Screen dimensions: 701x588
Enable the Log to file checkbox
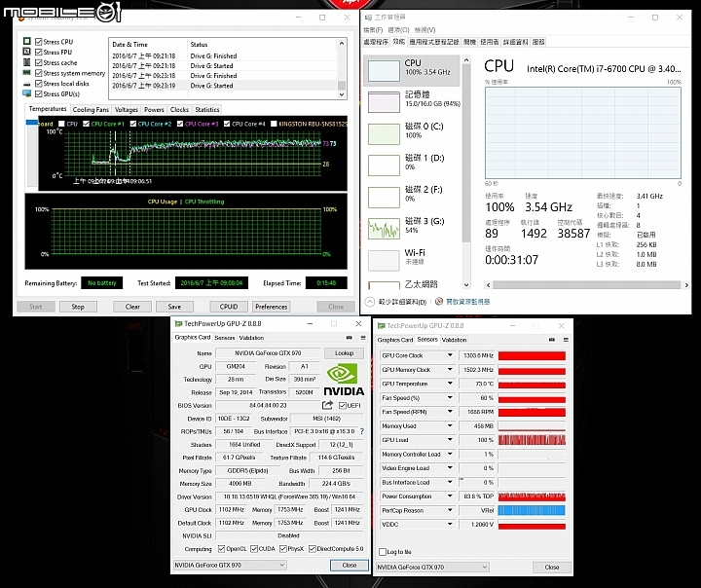click(x=383, y=552)
